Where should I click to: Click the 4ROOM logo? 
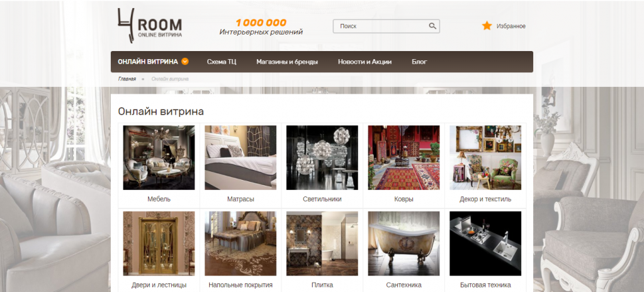[150, 25]
